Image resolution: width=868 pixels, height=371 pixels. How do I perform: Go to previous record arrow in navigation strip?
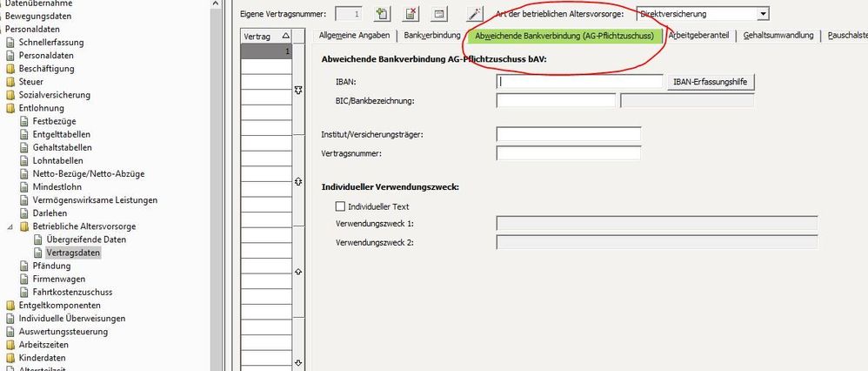click(x=298, y=181)
